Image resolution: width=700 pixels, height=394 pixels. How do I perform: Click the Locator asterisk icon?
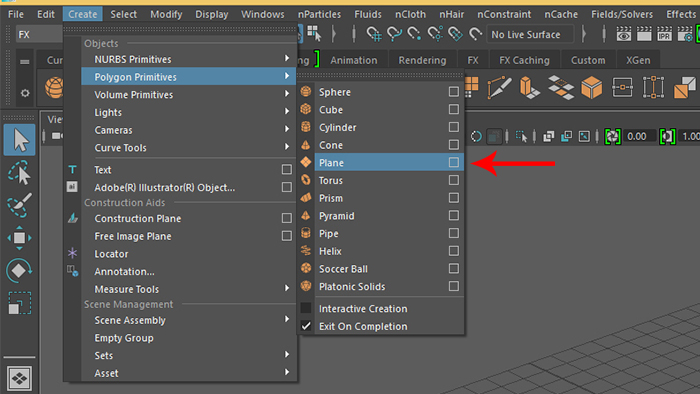tap(72, 253)
